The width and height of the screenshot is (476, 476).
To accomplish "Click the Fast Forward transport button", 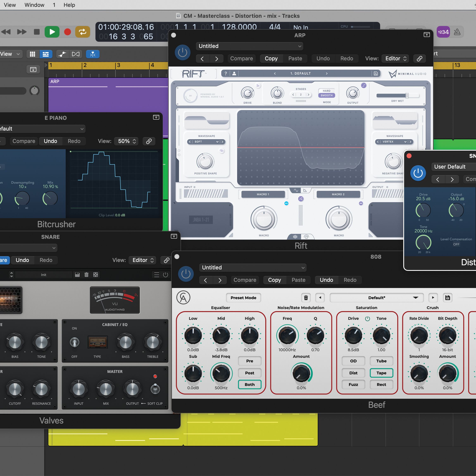I will pyautogui.click(x=22, y=32).
